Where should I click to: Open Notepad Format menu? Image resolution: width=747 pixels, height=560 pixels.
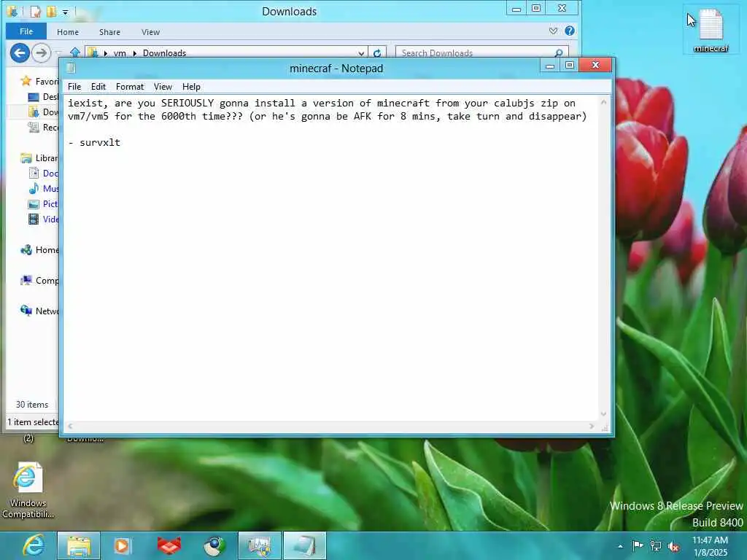pyautogui.click(x=130, y=87)
